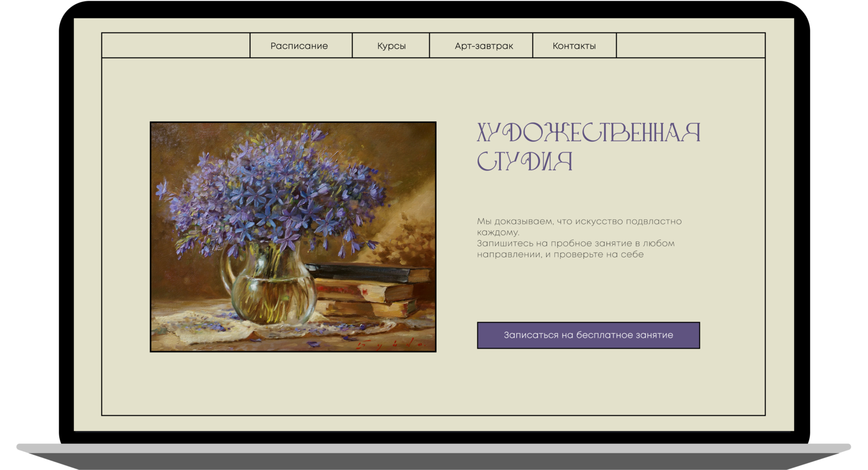The image size is (868, 470).
Task: Click the word ХУДОЖЕСТВЕННАЯ in the heading
Action: coord(588,133)
